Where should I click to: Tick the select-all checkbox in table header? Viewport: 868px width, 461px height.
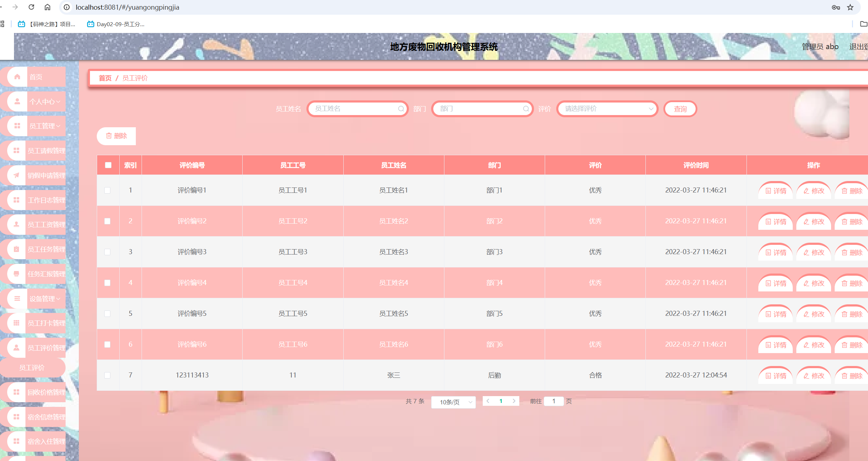(x=108, y=165)
